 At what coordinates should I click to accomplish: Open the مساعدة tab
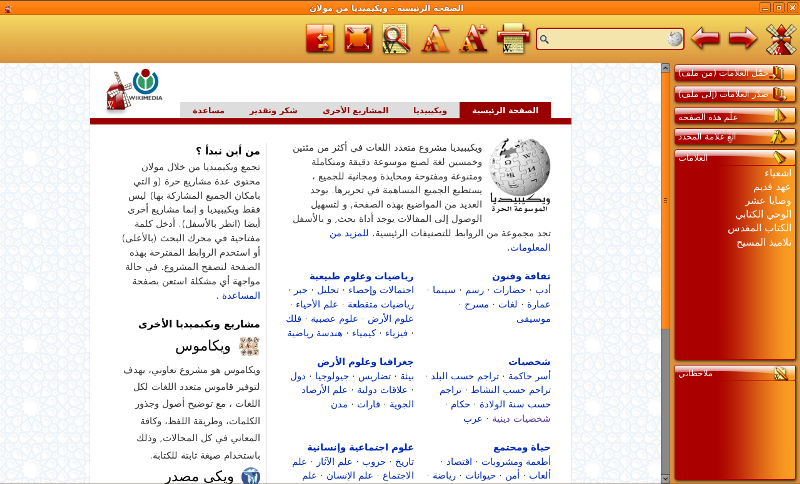(x=208, y=110)
